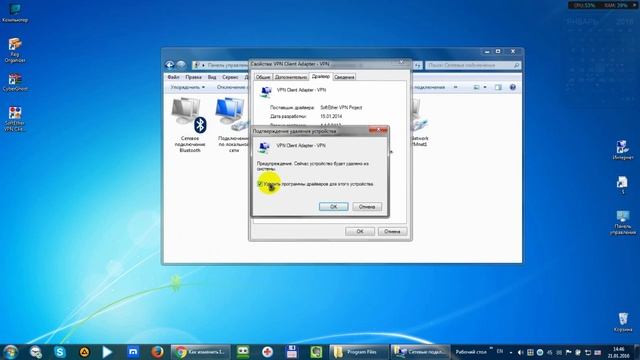Open the taskbar clock and date
The width and height of the screenshot is (640, 360).
[618, 353]
